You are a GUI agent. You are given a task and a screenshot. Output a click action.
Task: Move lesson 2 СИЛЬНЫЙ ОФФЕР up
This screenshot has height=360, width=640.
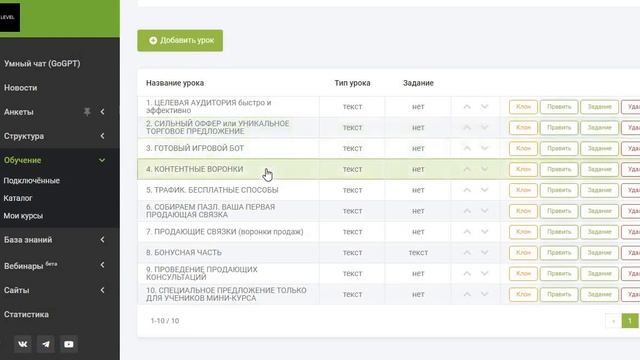tap(467, 127)
